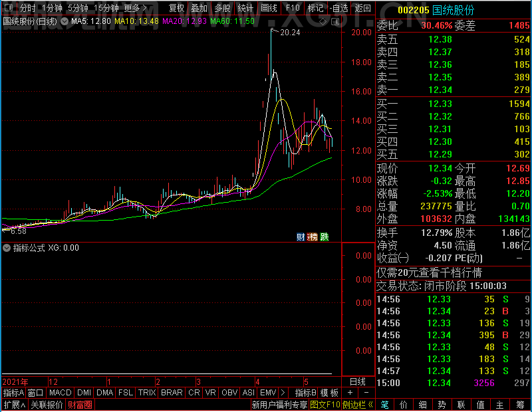Remove stock from 自选 watchlist
Screen dimensions: 532x412
[339, 8]
